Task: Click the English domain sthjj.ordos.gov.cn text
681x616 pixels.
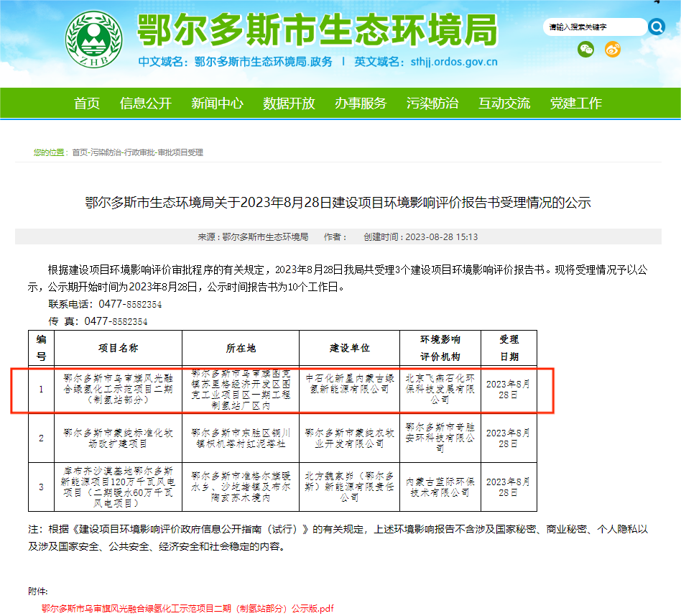Action: point(447,62)
